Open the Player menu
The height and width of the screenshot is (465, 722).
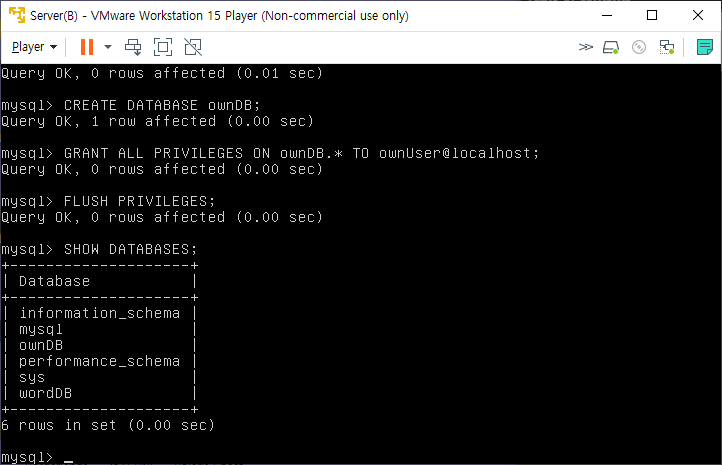tap(34, 47)
